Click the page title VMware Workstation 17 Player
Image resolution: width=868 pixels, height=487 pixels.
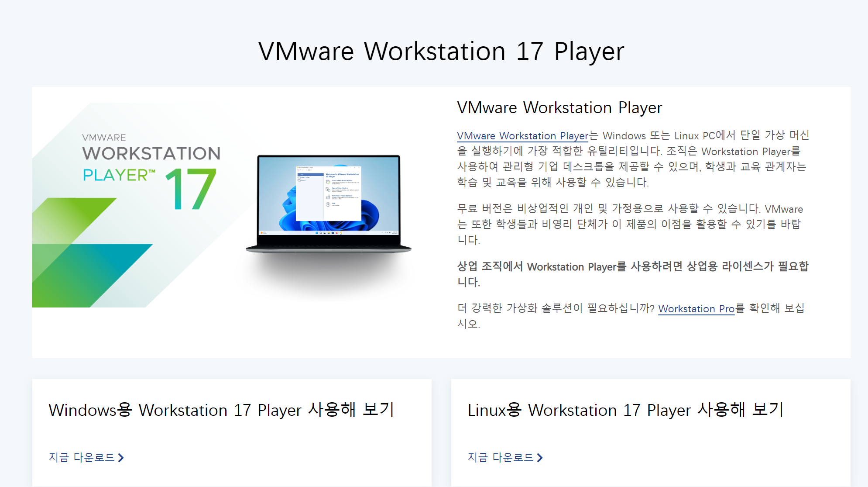[441, 52]
